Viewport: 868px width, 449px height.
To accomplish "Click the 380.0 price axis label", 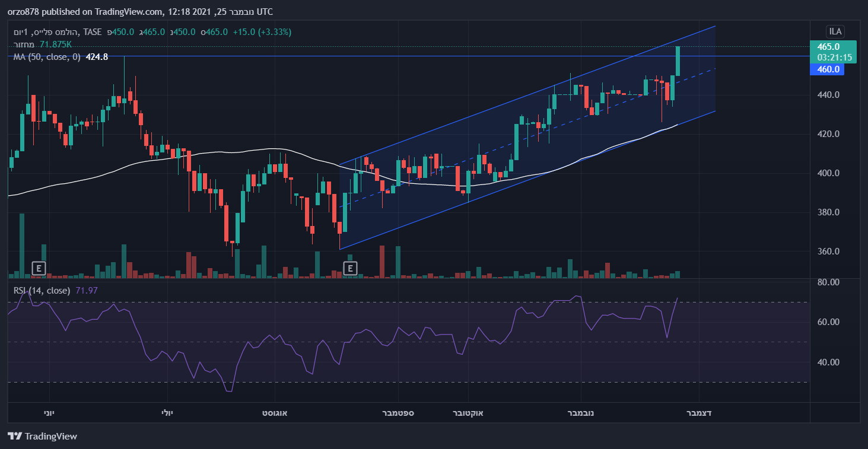I will 828,212.
